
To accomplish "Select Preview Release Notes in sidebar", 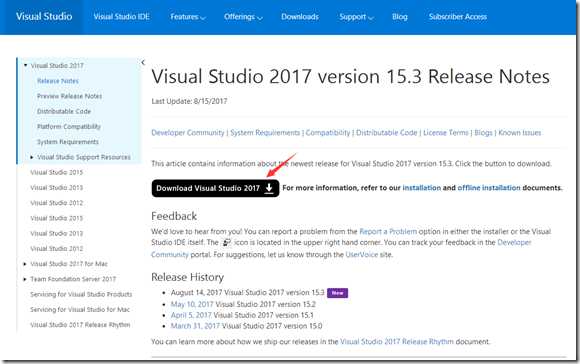I will tap(70, 96).
